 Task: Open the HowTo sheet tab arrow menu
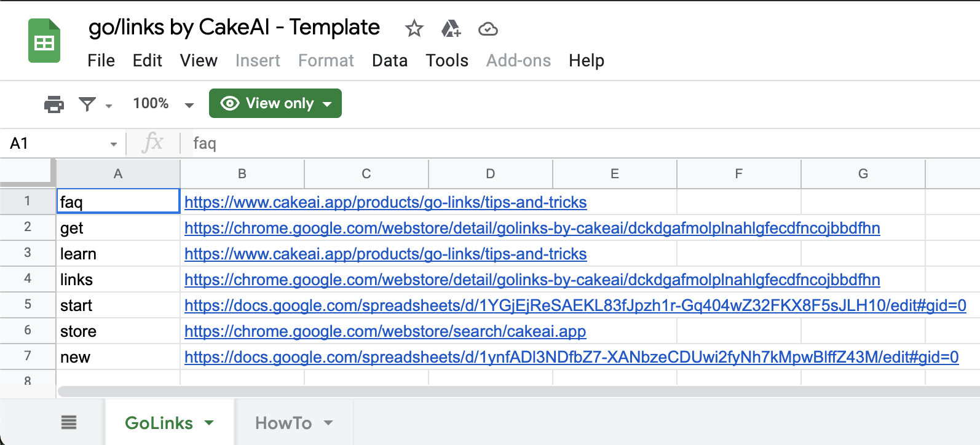[x=328, y=423]
